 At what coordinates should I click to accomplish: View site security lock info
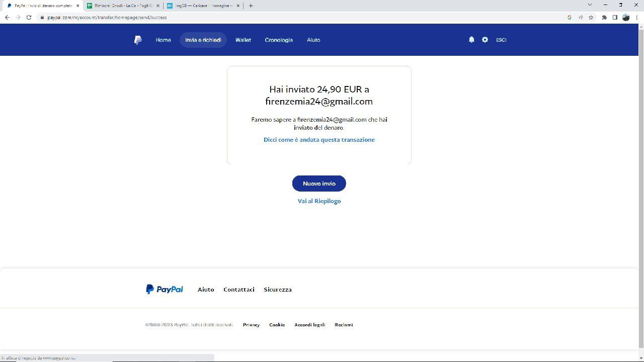click(x=43, y=17)
